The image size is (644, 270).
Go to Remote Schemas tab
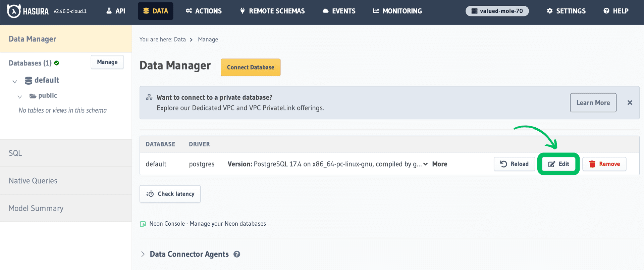click(x=272, y=11)
